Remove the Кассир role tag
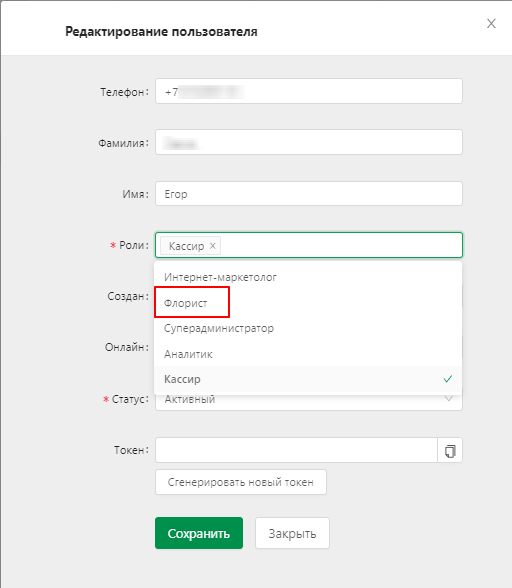Viewport: 512px width, 588px height. coord(212,246)
